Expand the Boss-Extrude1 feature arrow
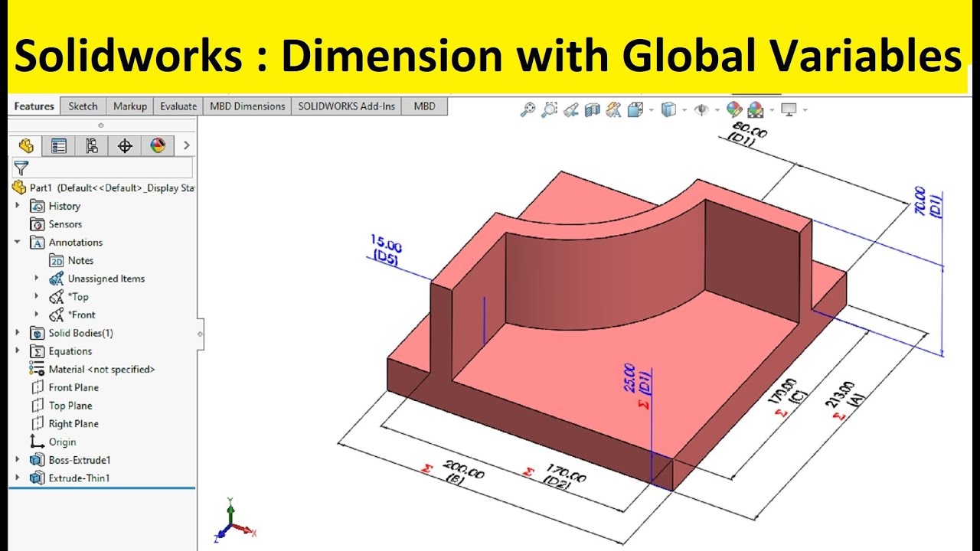Viewport: 980px width, 551px height. click(18, 460)
